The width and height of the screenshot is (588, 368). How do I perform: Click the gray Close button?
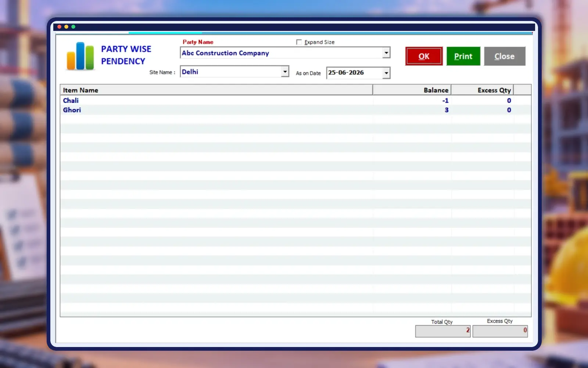(x=505, y=56)
